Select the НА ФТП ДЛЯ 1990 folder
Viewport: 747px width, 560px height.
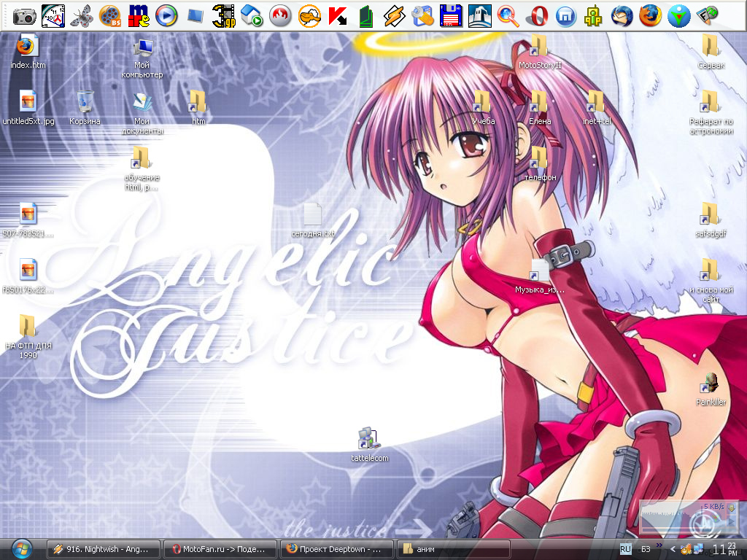click(x=28, y=338)
